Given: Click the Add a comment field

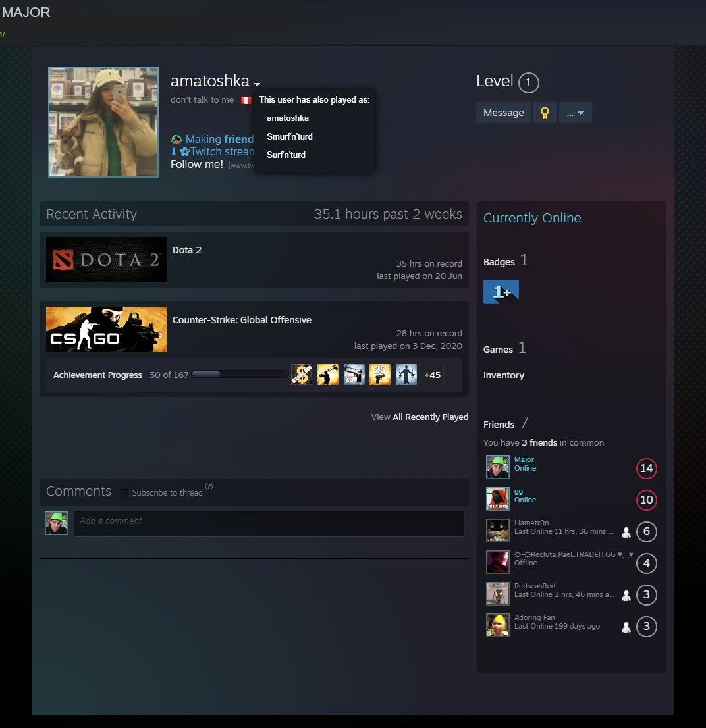Looking at the screenshot, I should (x=269, y=524).
